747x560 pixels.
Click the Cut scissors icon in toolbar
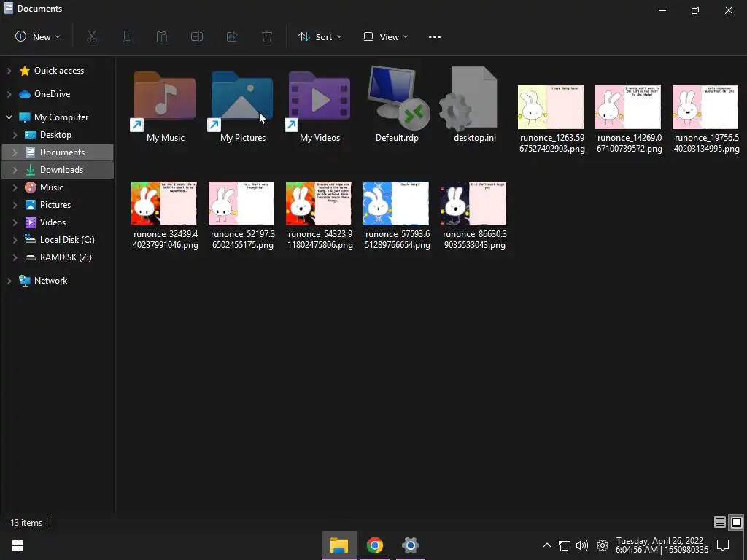point(92,36)
